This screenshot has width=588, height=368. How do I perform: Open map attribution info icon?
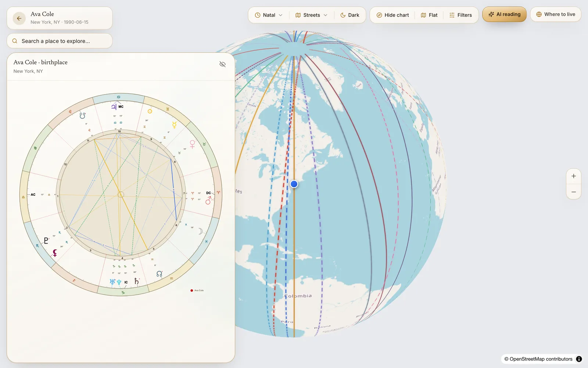579,359
